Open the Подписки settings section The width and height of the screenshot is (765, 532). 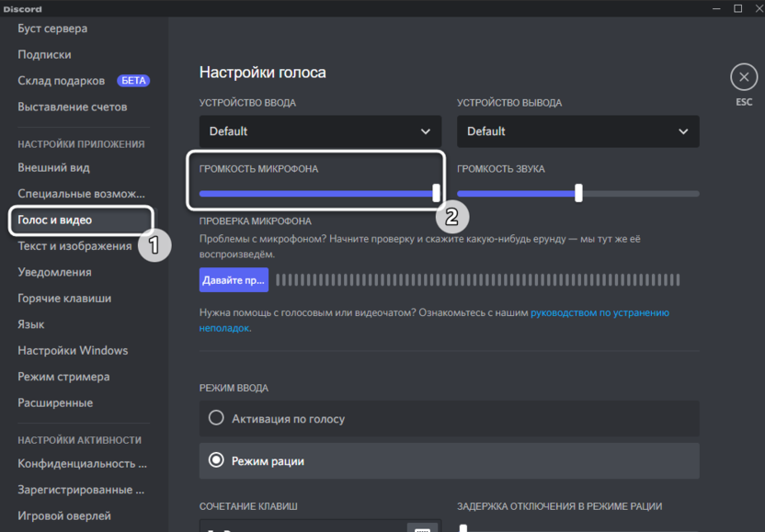[44, 54]
